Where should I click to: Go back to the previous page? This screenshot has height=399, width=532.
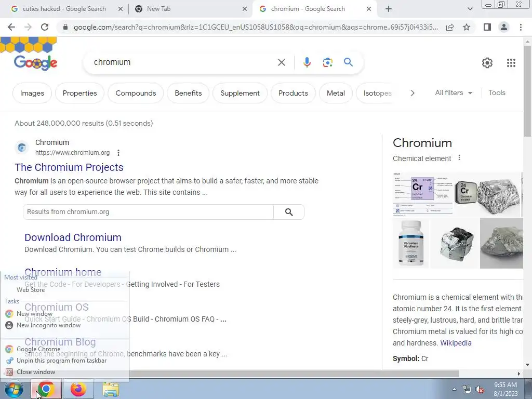click(x=11, y=27)
